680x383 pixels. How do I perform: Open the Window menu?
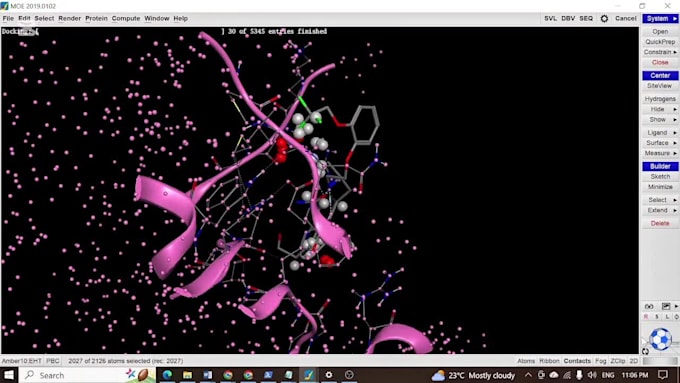[157, 18]
